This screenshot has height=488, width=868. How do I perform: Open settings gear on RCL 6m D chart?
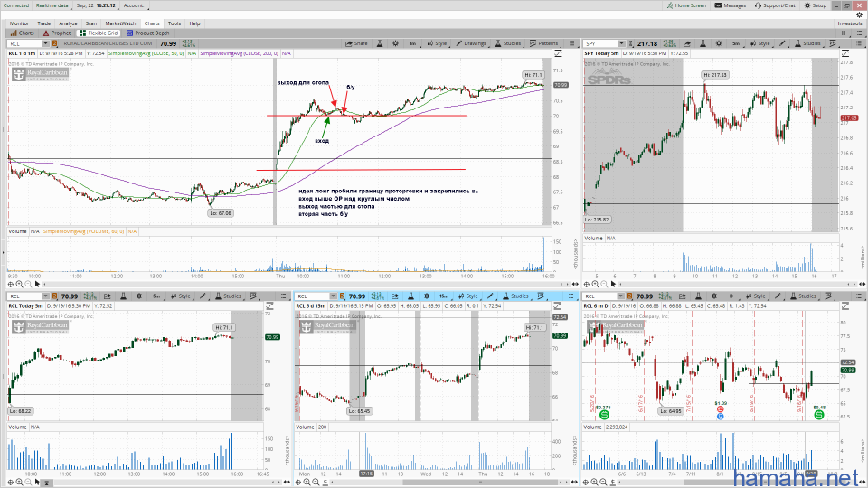click(x=714, y=296)
